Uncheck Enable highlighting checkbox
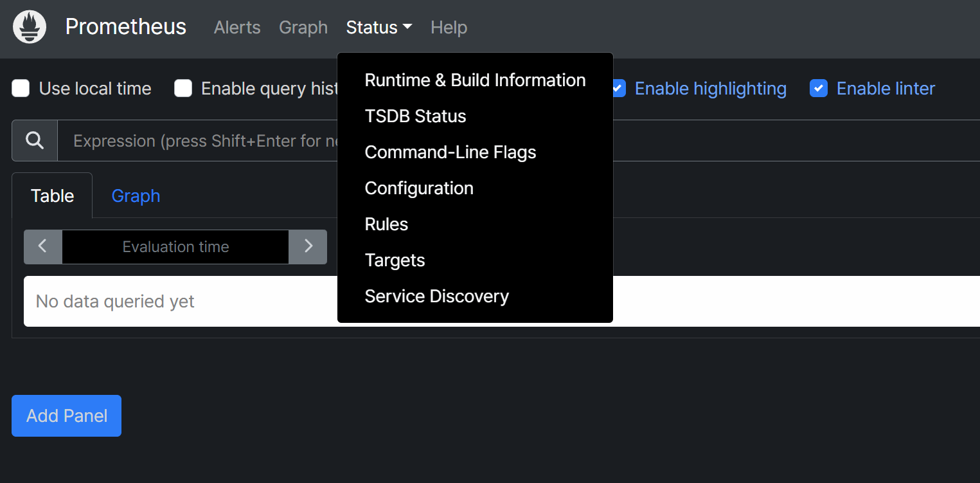 618,88
